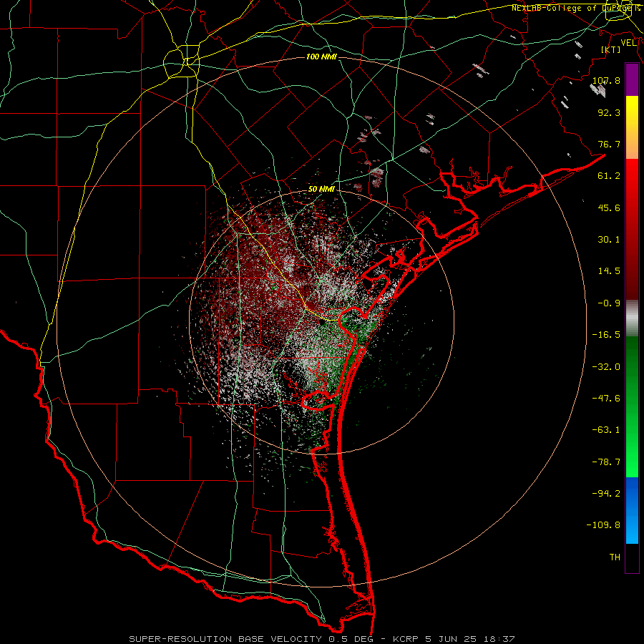Select the 45.6 velocity scale value
The height and width of the screenshot is (644, 644).
[609, 208]
